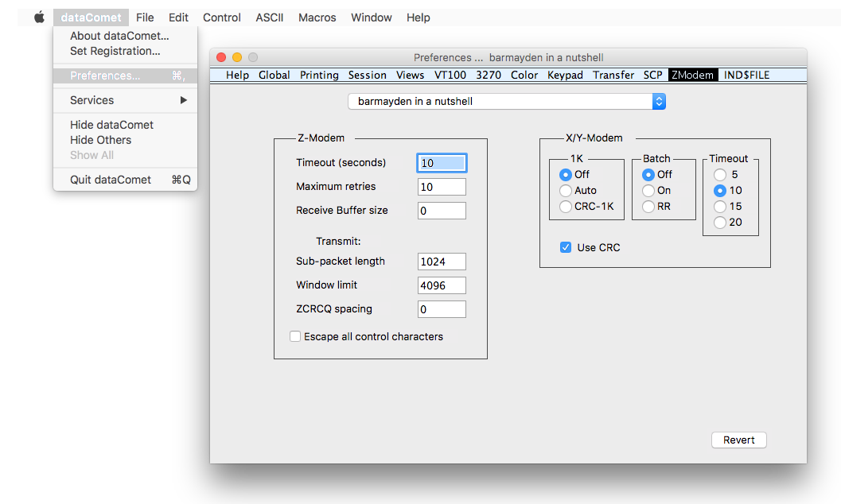
Task: Uncheck the Use CRC checkbox
Action: pos(566,247)
